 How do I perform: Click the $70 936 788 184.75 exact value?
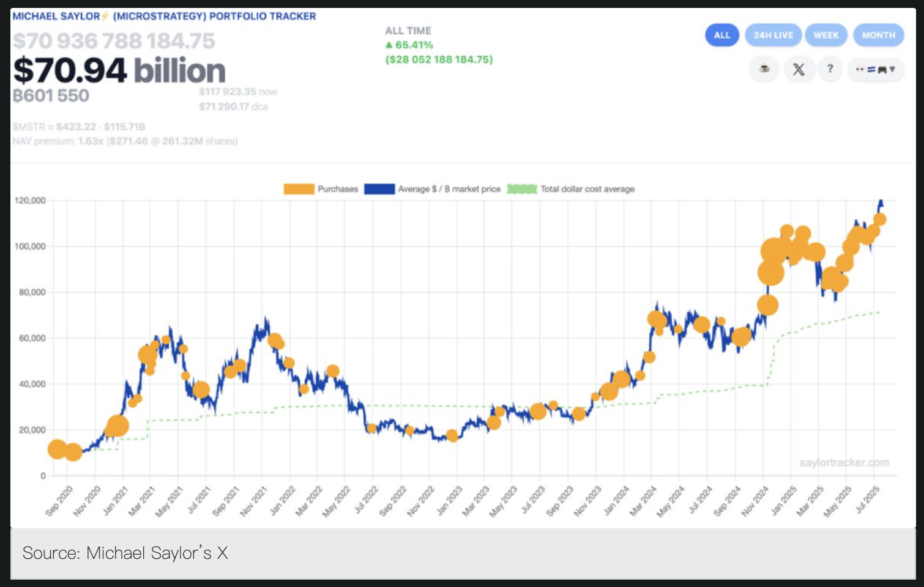pos(114,41)
